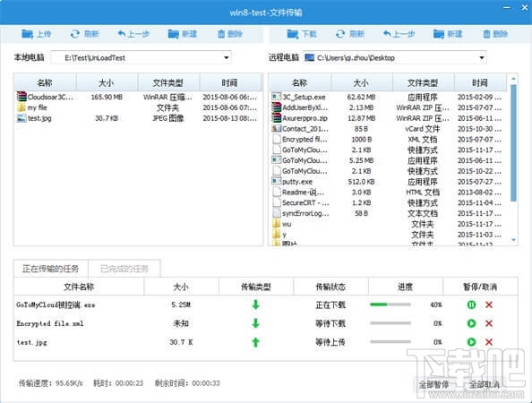The image size is (532, 403).
Task: Select putty.exe icon in remote list
Action: [x=277, y=182]
